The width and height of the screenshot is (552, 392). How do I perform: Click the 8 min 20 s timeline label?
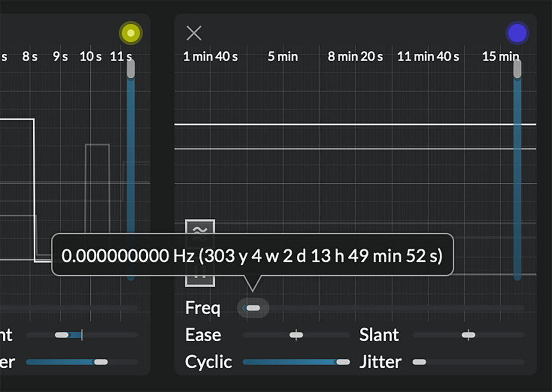pos(355,57)
